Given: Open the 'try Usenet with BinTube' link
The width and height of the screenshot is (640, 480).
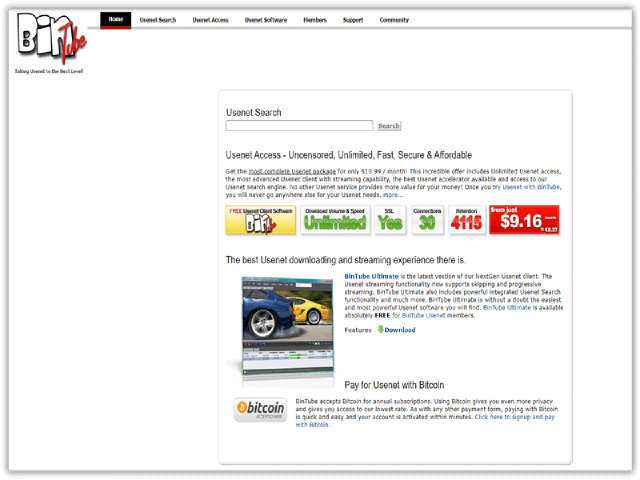Looking at the screenshot, I should coord(527,187).
